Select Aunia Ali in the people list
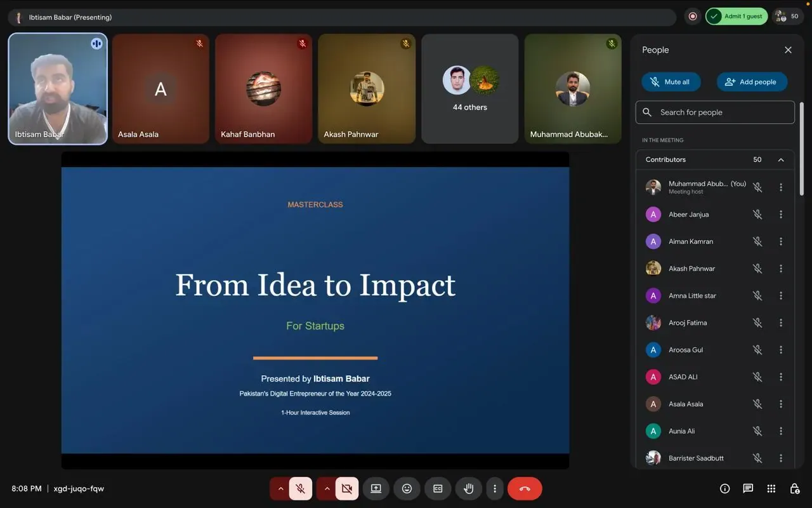This screenshot has width=812, height=508. [715, 431]
